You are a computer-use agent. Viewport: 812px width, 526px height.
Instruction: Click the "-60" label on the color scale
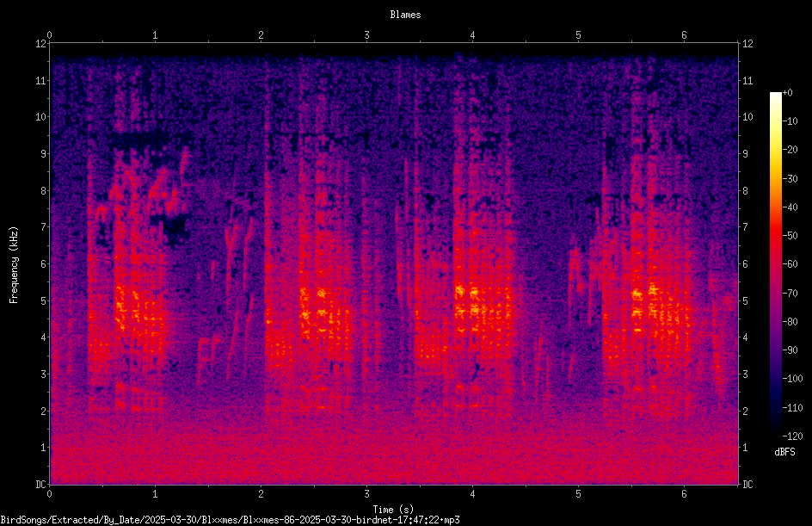click(790, 264)
